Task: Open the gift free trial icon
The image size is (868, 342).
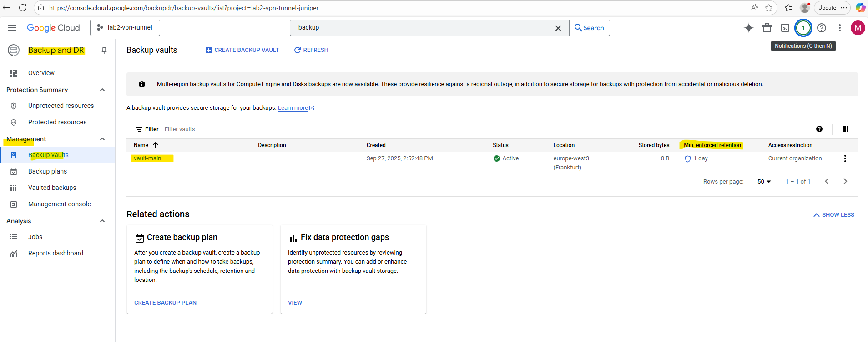Action: pos(767,28)
